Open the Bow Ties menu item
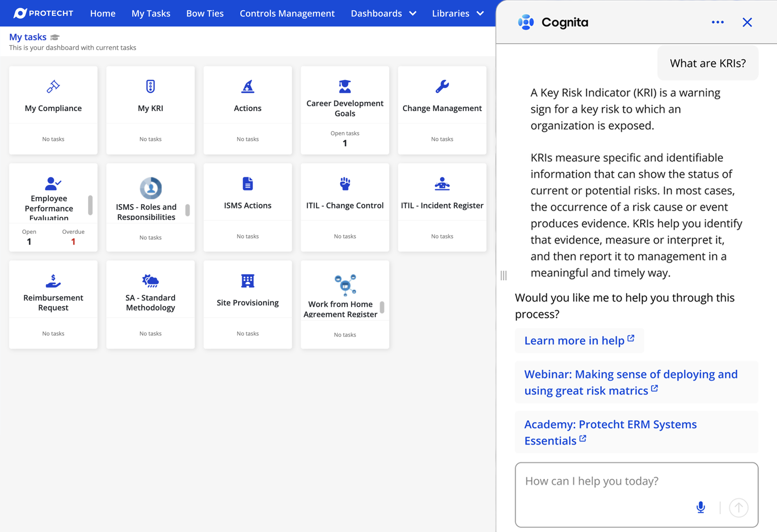Viewport: 777px width, 532px height. pyautogui.click(x=205, y=13)
